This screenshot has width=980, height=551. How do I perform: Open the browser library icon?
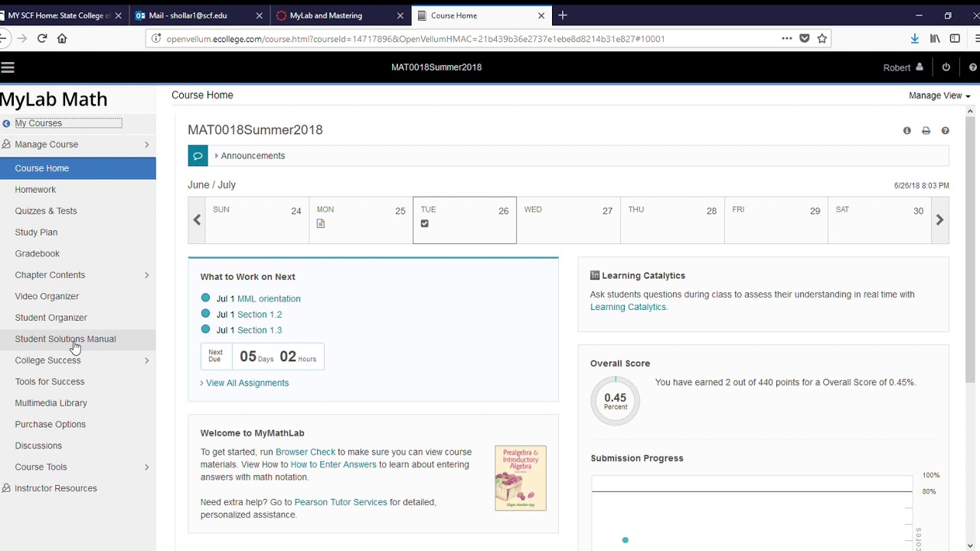935,38
